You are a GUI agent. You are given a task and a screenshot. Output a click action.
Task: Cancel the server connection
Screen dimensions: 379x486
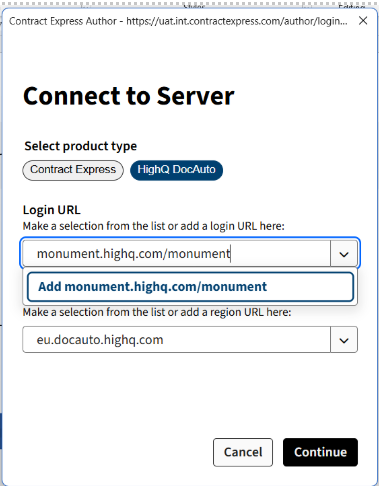(x=243, y=452)
